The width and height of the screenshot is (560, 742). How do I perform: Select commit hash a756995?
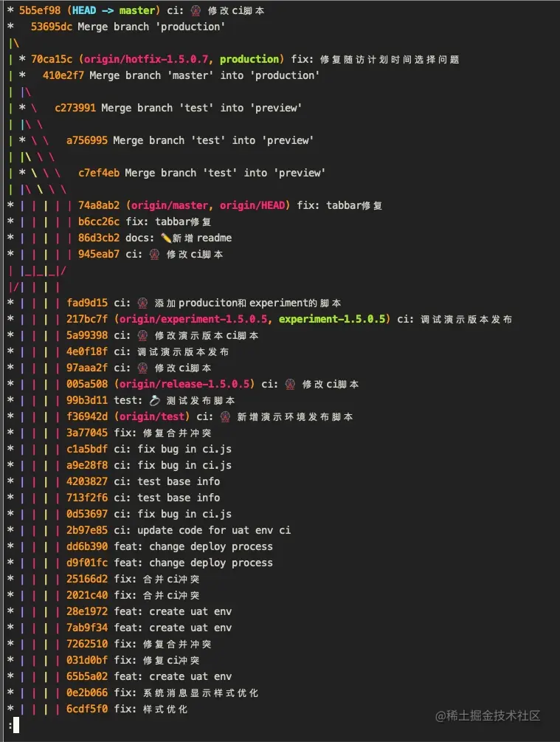[87, 140]
